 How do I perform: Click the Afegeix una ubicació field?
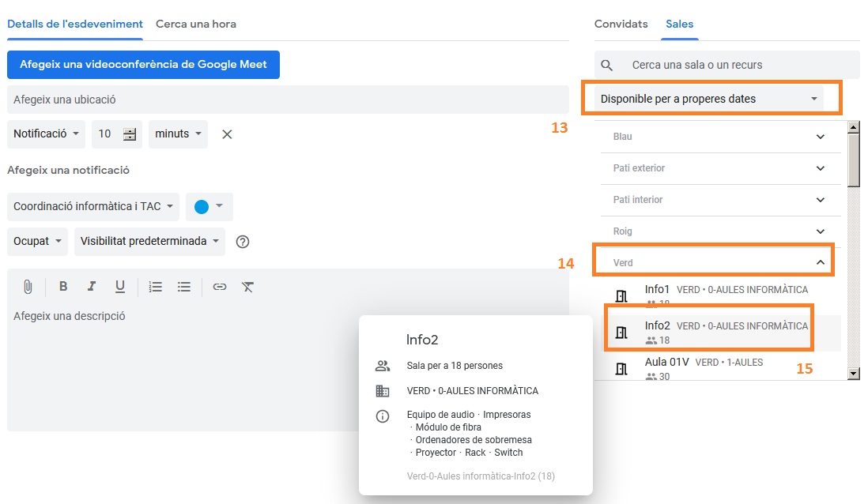(x=288, y=100)
